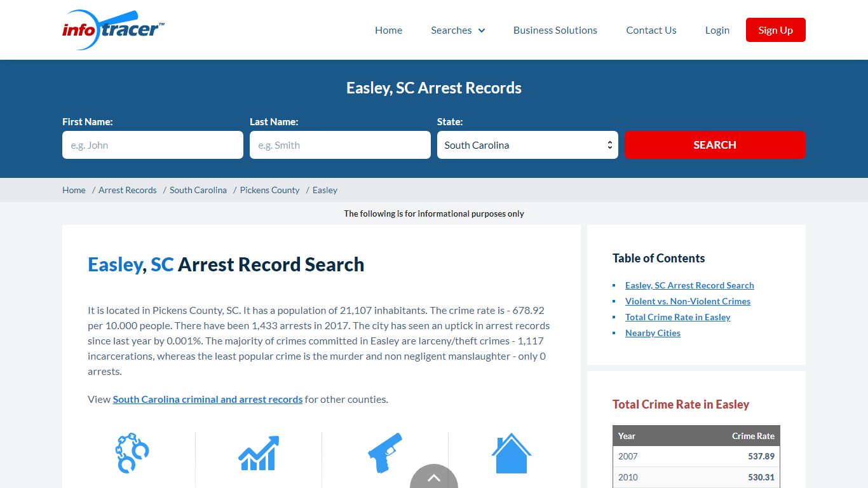Click South Carolina breadcrumb link
The height and width of the screenshot is (488, 868).
198,190
